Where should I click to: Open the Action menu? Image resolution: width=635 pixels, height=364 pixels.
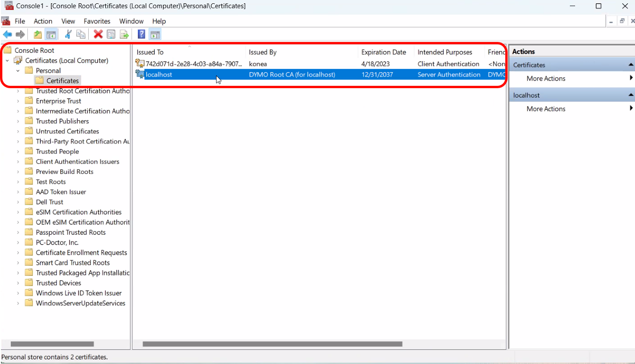point(43,21)
